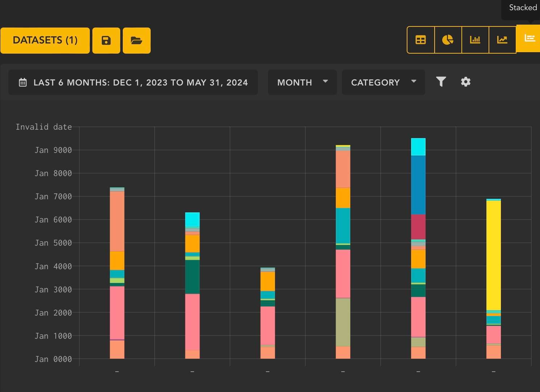Click the 'Jan 0000' axis label
The width and height of the screenshot is (540, 392).
click(x=53, y=359)
